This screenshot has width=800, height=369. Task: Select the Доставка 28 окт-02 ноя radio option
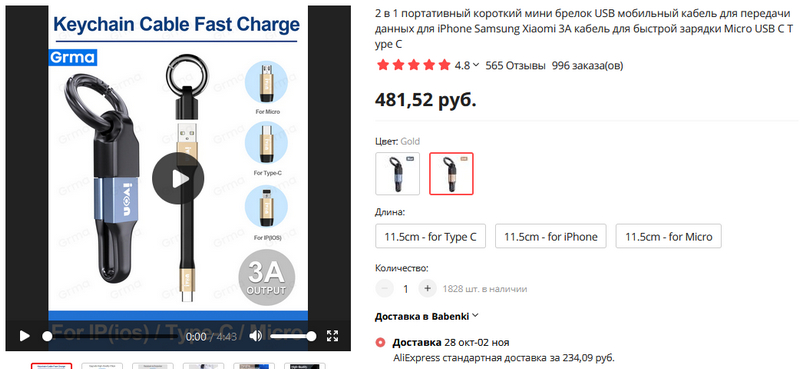pos(380,342)
